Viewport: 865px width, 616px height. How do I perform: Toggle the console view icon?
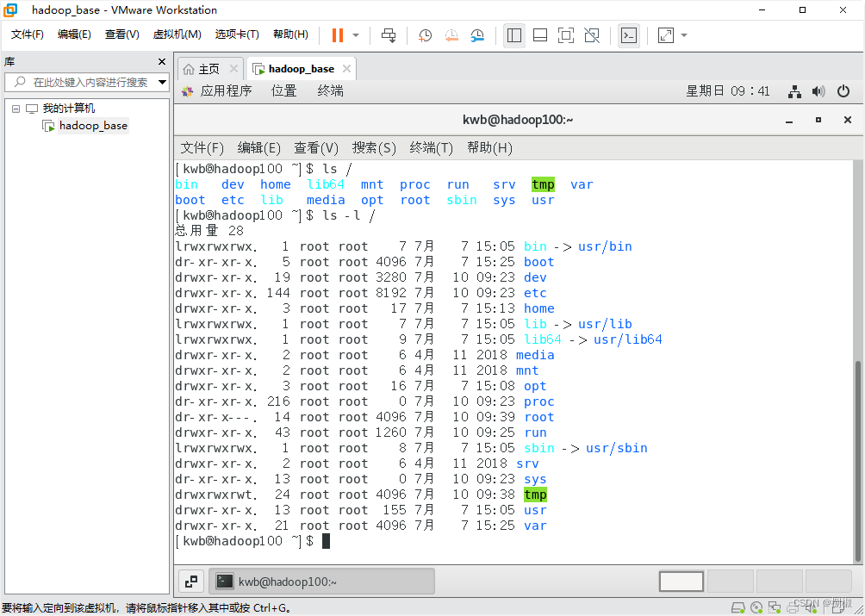pyautogui.click(x=629, y=35)
